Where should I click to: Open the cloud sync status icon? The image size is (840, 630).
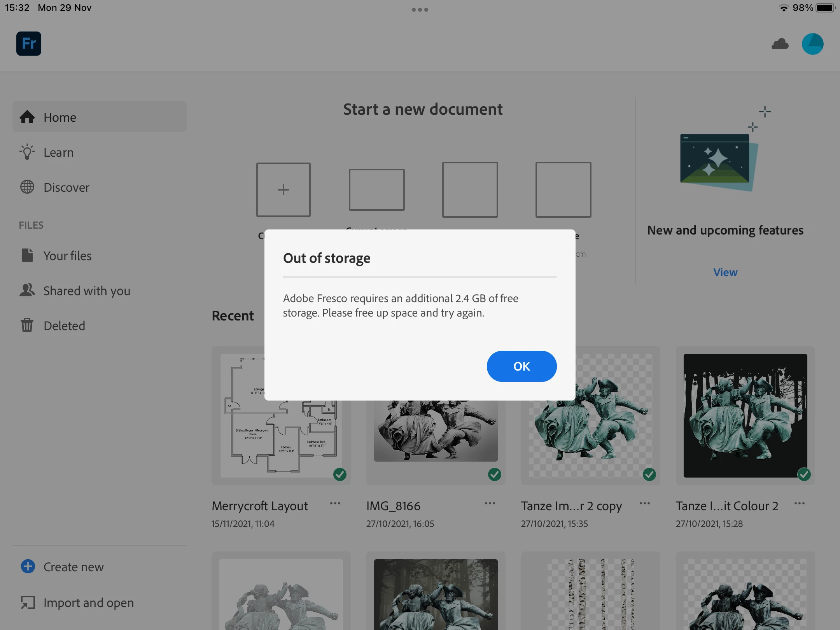coord(780,44)
